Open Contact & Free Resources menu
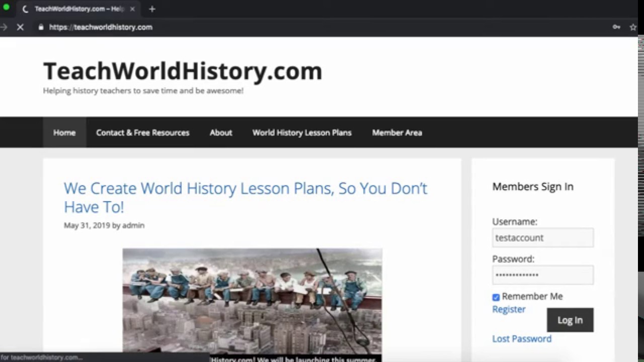This screenshot has width=644, height=362. click(x=143, y=133)
